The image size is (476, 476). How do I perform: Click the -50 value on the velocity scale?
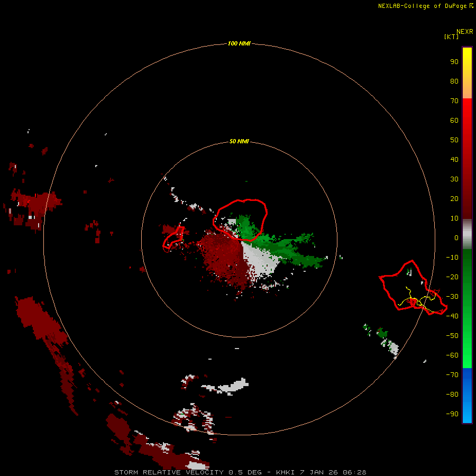452,335
